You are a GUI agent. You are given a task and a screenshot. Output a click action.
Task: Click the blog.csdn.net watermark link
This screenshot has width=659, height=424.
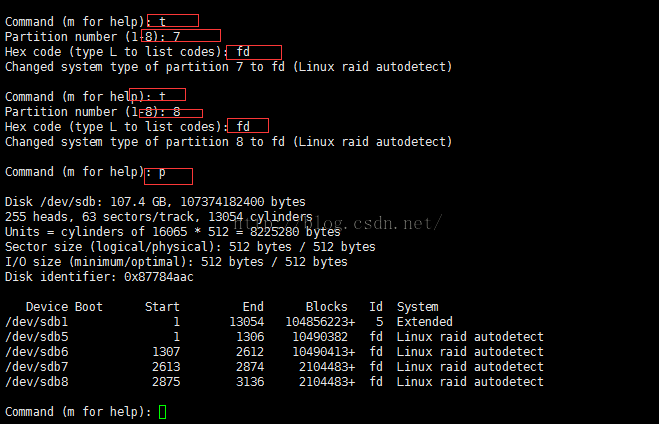pyautogui.click(x=337, y=223)
